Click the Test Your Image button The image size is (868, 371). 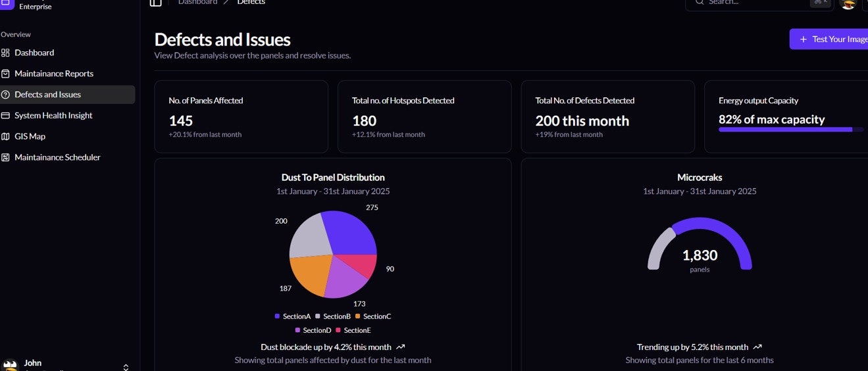[x=830, y=39]
